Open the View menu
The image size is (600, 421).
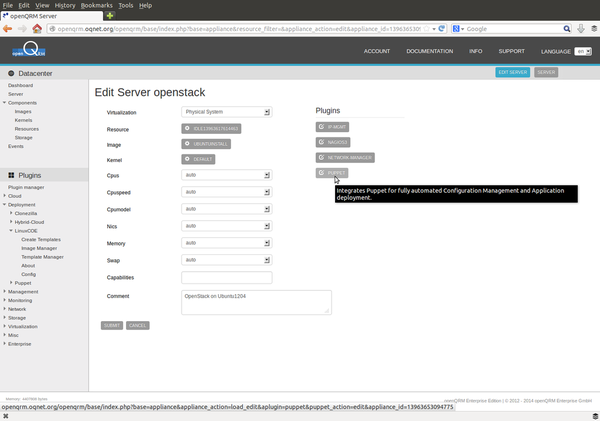tap(42, 5)
